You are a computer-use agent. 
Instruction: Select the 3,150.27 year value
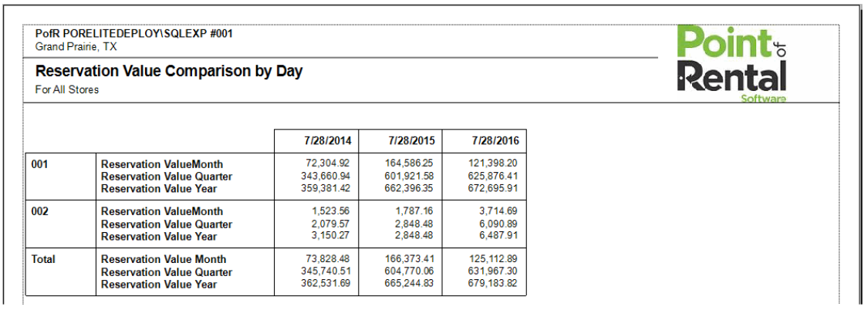coord(332,236)
